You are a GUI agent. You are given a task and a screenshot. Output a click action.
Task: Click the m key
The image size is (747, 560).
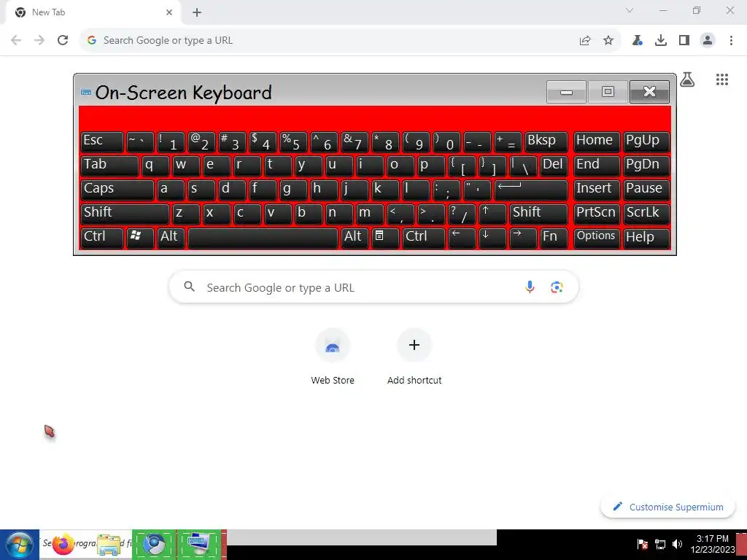(370, 214)
